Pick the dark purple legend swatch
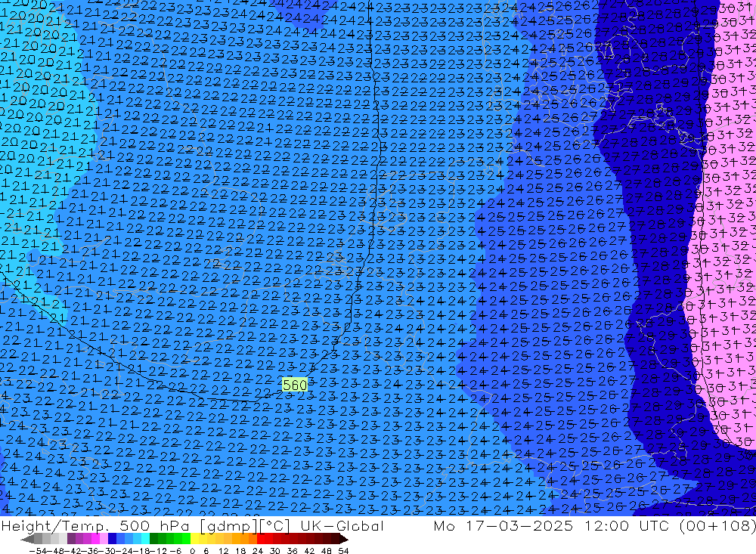 (71, 540)
